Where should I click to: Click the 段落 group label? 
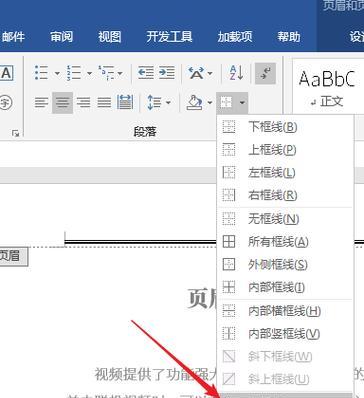tap(145, 132)
